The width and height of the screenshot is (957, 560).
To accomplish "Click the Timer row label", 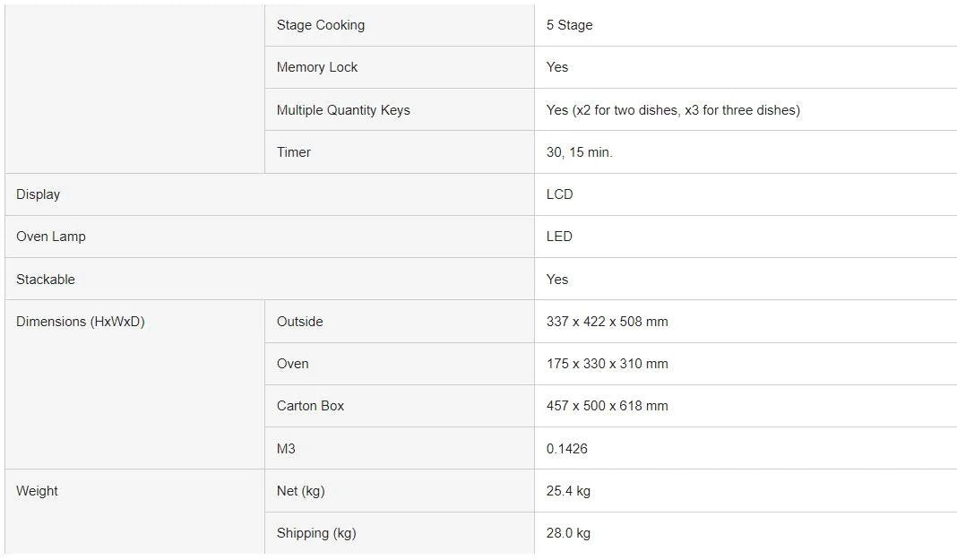I will pos(294,152).
